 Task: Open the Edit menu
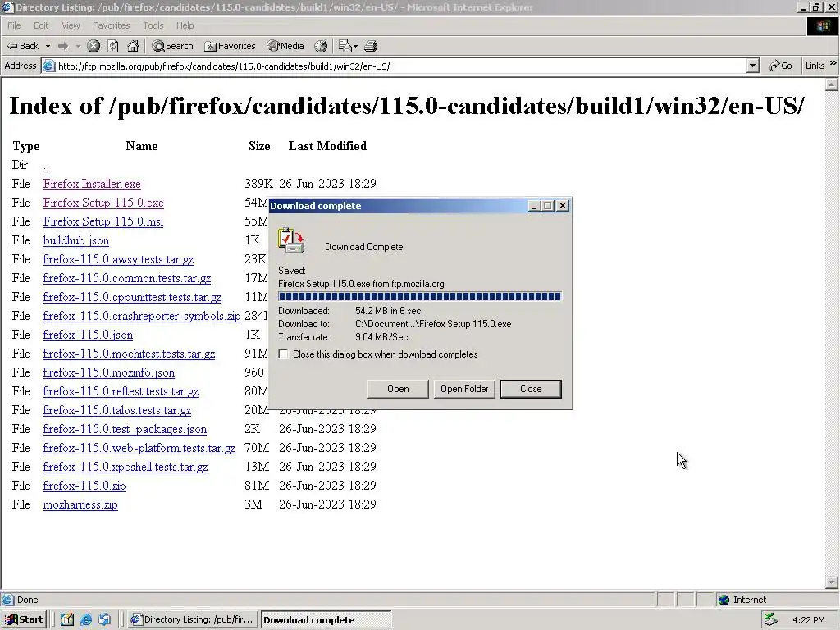tap(41, 25)
